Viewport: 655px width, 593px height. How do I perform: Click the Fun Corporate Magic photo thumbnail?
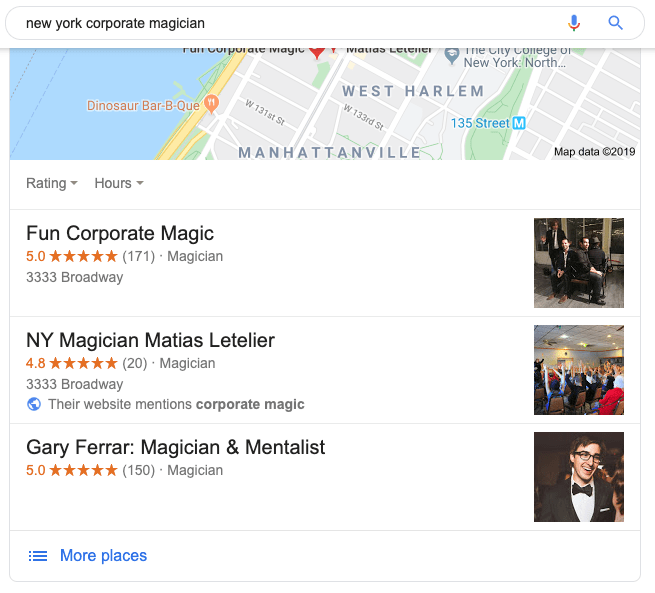pos(579,263)
